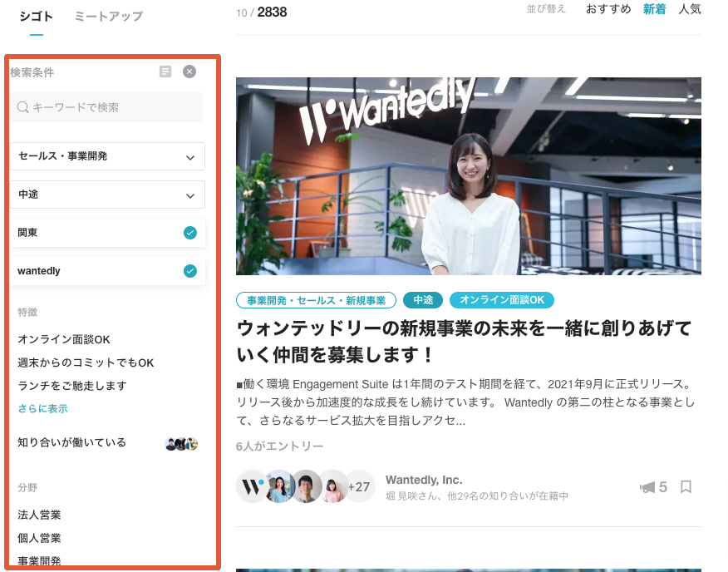Filter by オンライン面談OK feature

click(64, 340)
